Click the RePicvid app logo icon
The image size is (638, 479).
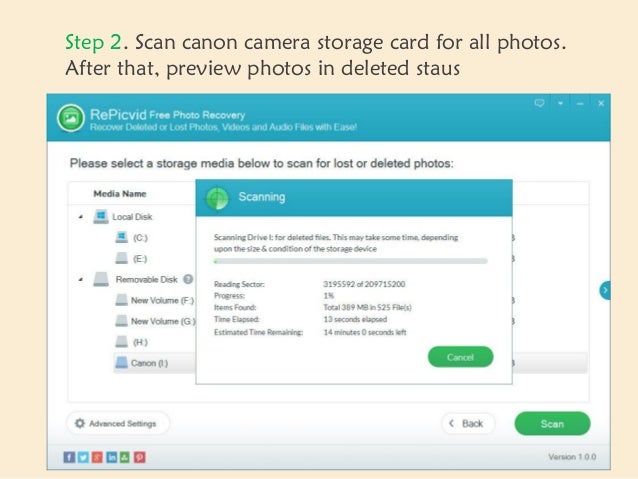71,118
